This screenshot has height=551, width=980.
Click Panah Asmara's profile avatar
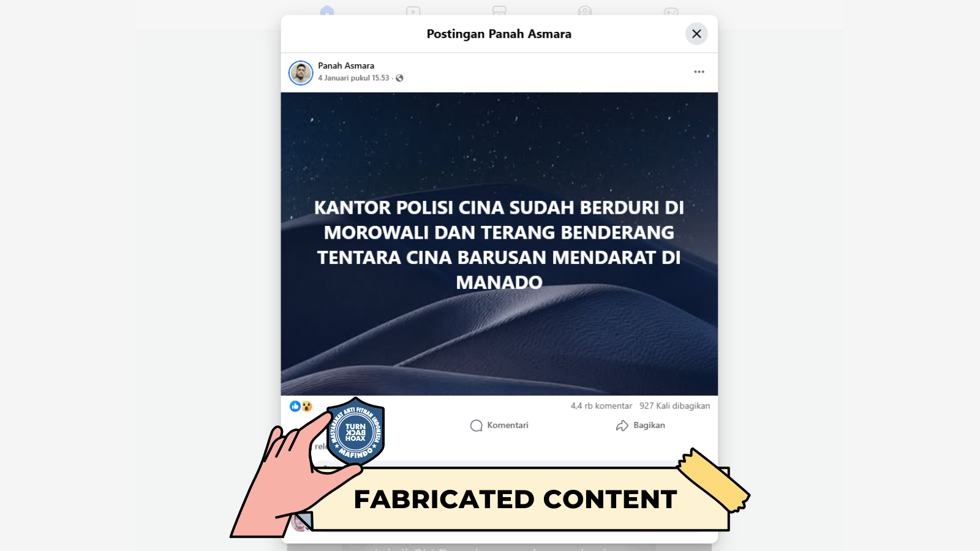(x=301, y=73)
